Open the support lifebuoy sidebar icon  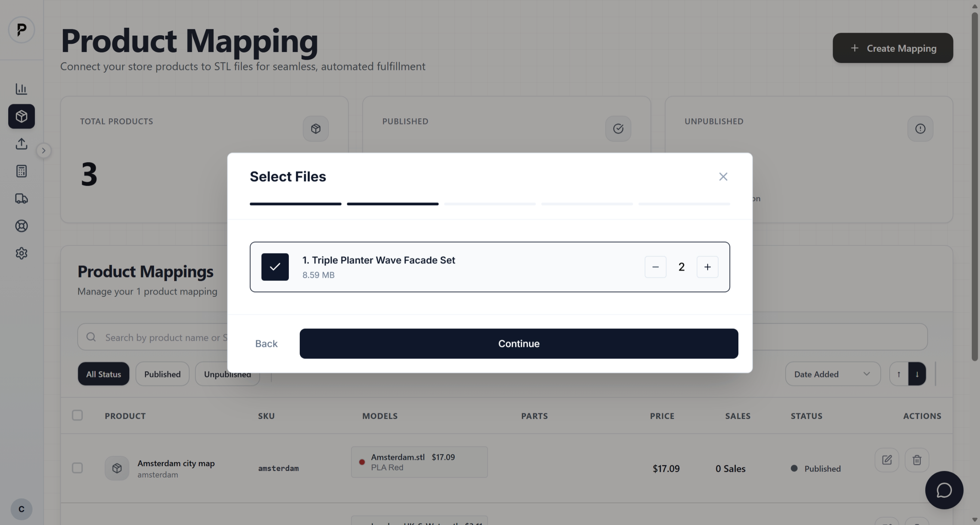pos(21,226)
